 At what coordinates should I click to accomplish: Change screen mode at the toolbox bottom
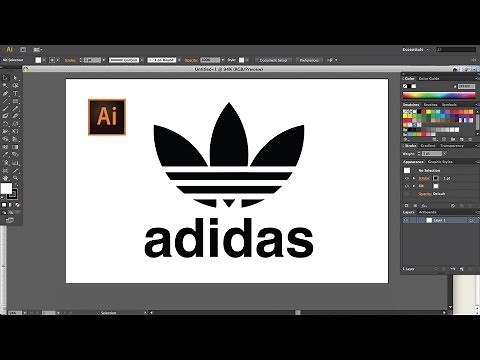pos(10,220)
